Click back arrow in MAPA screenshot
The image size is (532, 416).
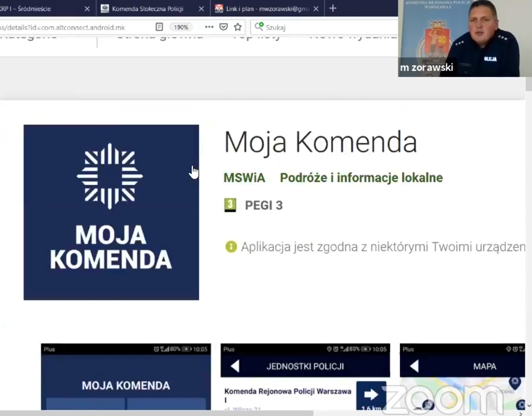point(414,366)
